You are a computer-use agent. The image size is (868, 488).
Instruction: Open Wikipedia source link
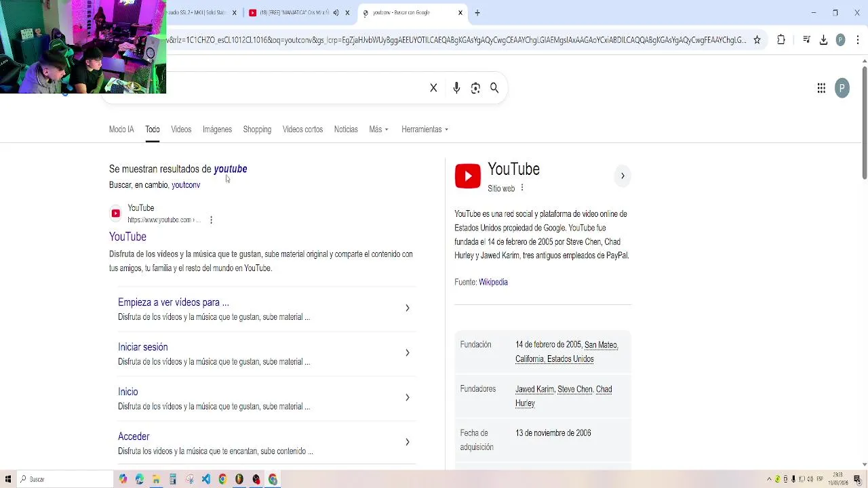point(493,282)
